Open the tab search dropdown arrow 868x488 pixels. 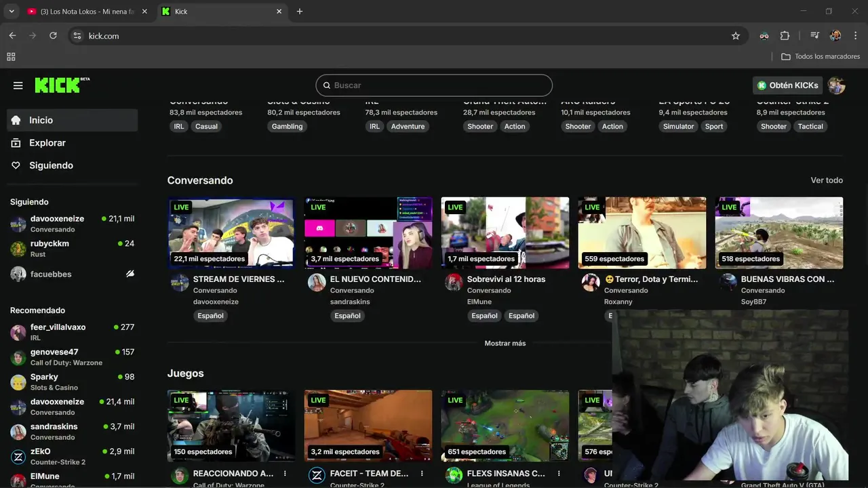tap(10, 12)
